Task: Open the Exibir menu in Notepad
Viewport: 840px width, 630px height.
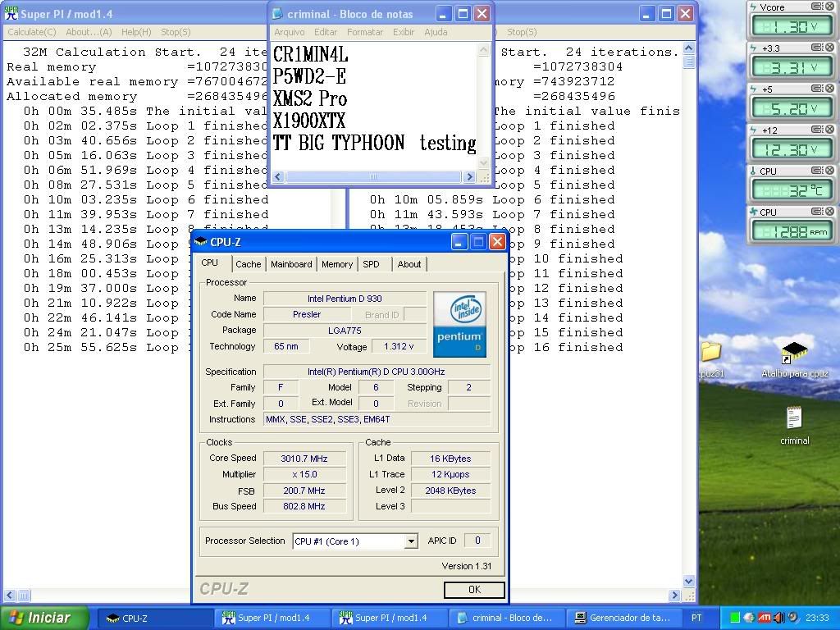Action: pyautogui.click(x=404, y=32)
